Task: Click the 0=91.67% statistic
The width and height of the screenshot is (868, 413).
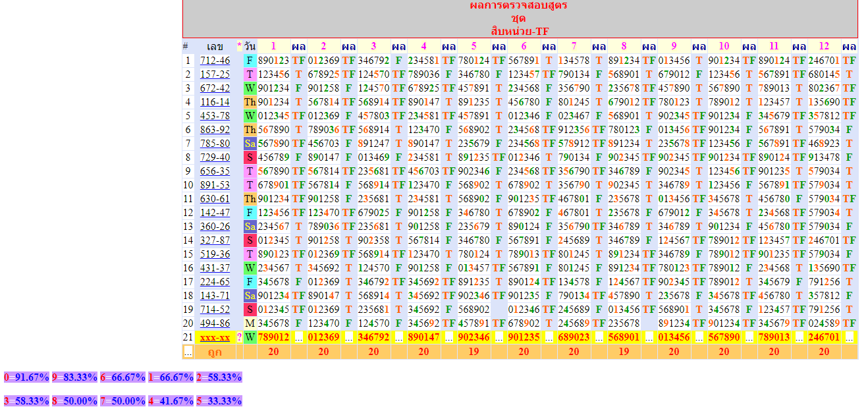Action: click(26, 377)
